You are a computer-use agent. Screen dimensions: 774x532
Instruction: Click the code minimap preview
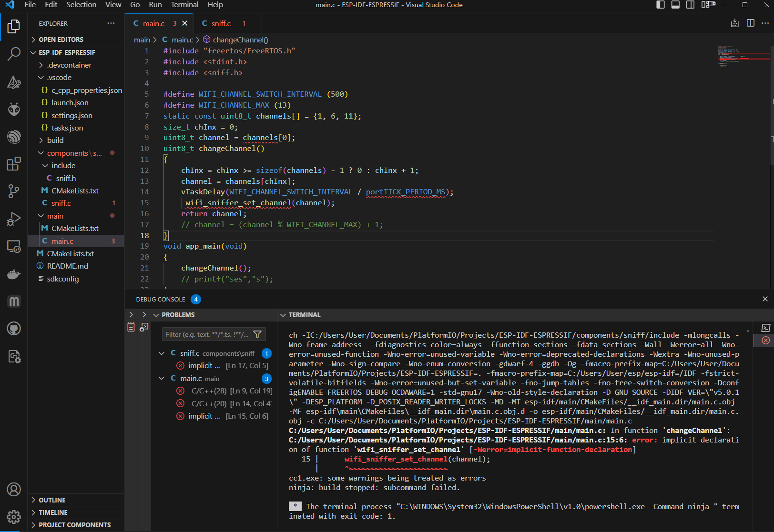coord(743,57)
